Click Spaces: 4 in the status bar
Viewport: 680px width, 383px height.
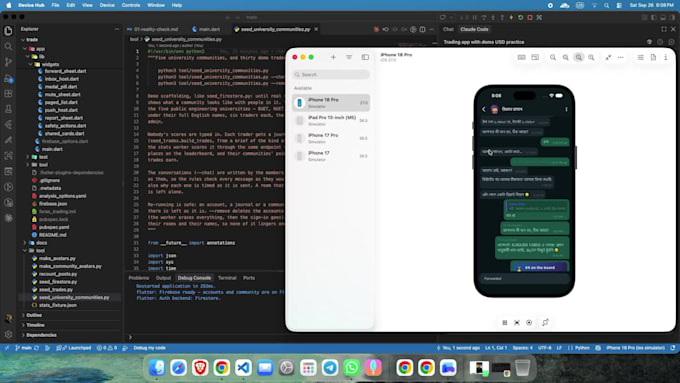522,348
